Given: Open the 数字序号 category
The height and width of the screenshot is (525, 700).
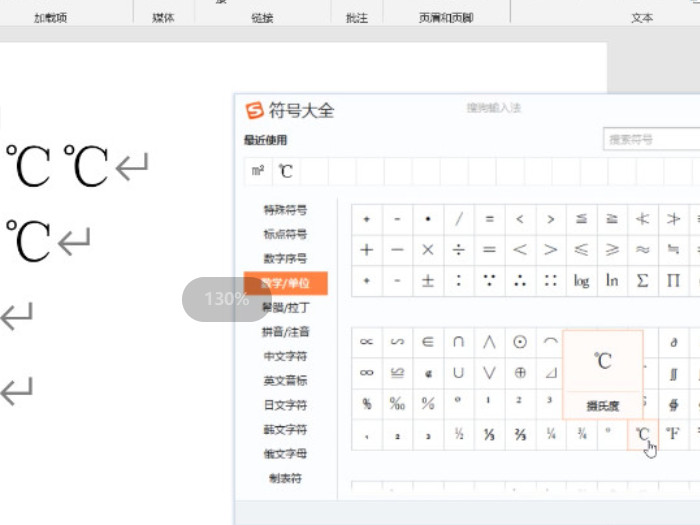Looking at the screenshot, I should point(285,258).
